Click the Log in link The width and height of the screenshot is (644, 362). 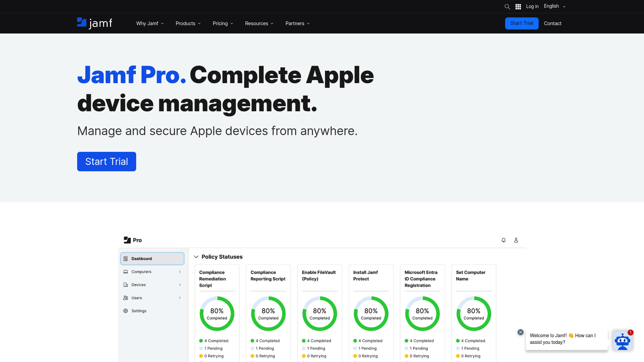(532, 6)
